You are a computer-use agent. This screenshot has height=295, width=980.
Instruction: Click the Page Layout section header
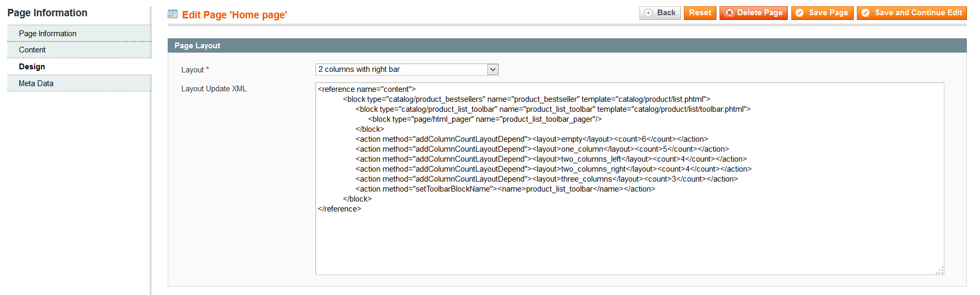coord(198,46)
